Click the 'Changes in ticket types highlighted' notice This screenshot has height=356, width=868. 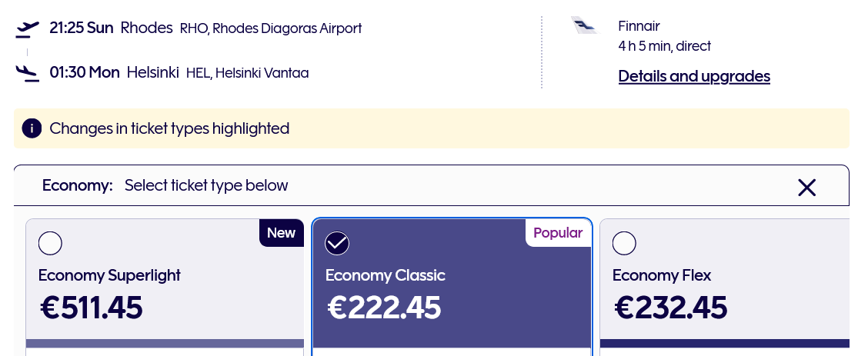tap(169, 128)
